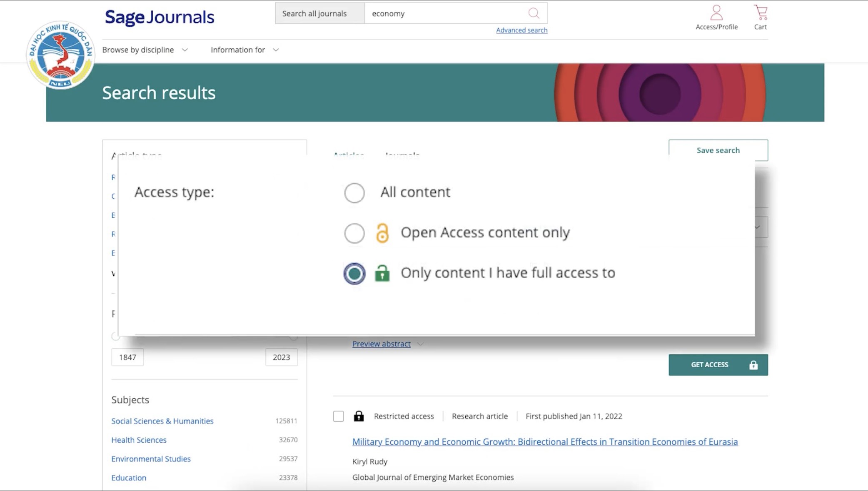Viewport: 868px width, 491px height.
Task: Click the Save search button
Action: coord(718,150)
